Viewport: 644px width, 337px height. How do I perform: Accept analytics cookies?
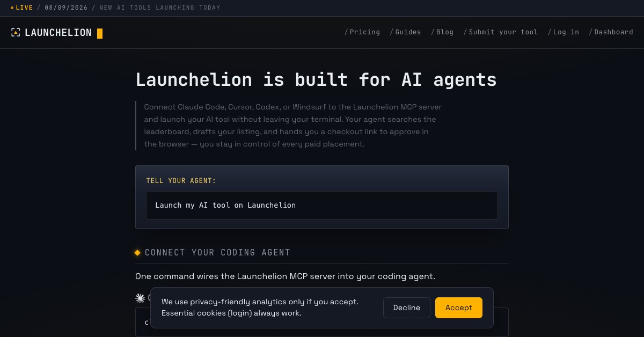click(x=459, y=307)
